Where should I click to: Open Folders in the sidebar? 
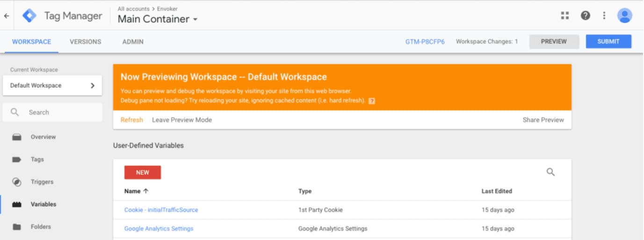[41, 227]
